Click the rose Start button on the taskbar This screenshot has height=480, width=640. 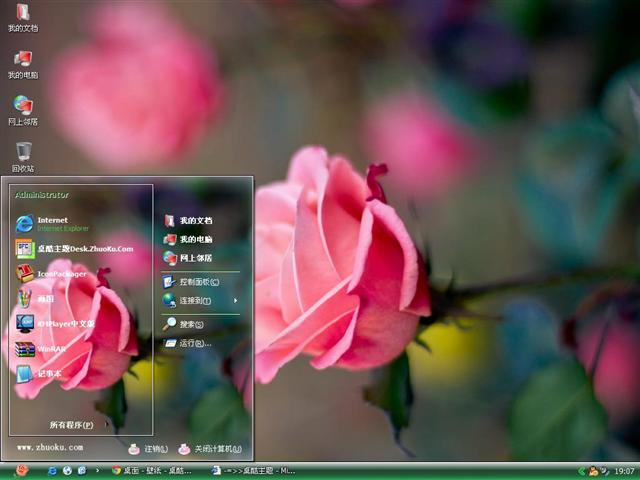tap(21, 471)
